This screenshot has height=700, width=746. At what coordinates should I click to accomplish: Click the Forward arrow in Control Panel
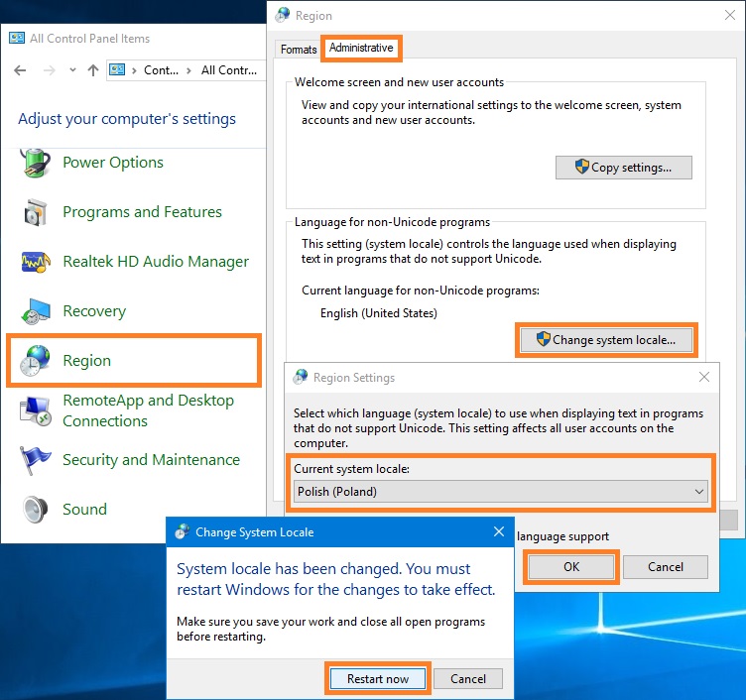pyautogui.click(x=49, y=70)
